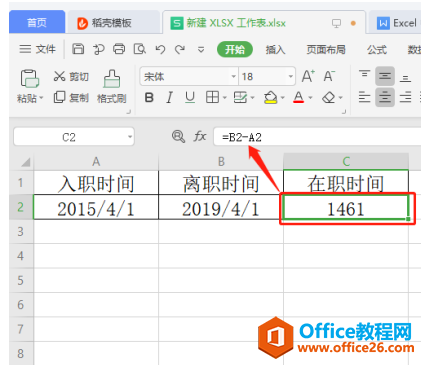Click the Save icon in quick toolbar

[x=78, y=49]
